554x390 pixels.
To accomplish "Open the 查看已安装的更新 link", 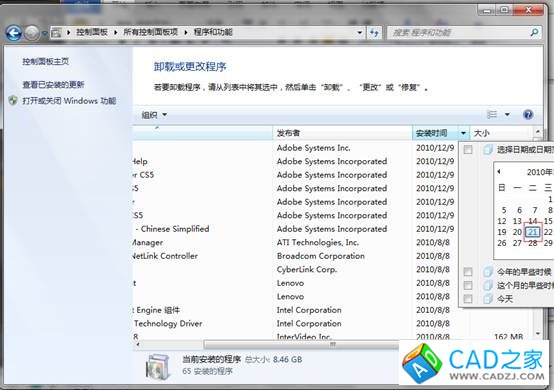I will (x=53, y=84).
